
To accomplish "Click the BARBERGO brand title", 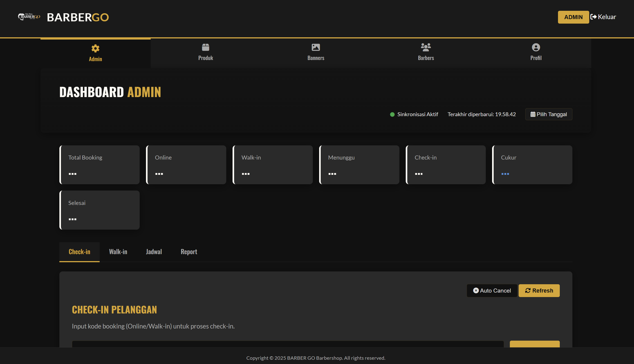I will click(x=78, y=17).
